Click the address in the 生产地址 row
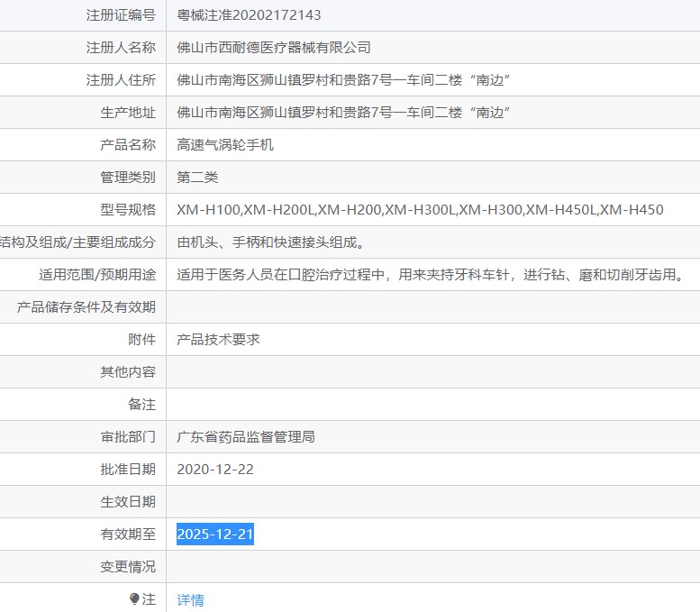The height and width of the screenshot is (612, 700). coord(343,113)
